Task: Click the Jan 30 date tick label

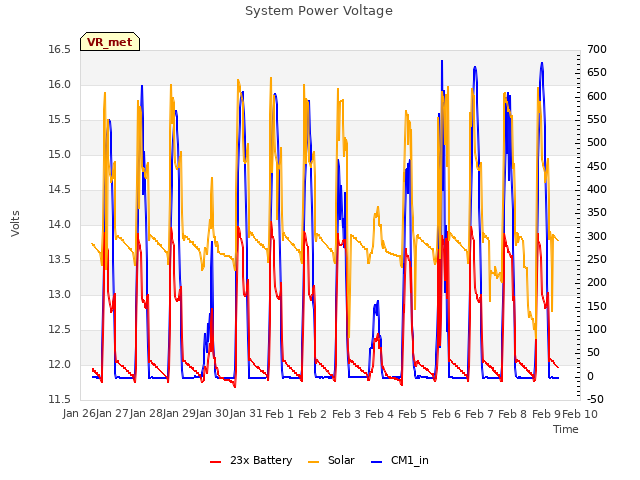Action: click(x=213, y=414)
